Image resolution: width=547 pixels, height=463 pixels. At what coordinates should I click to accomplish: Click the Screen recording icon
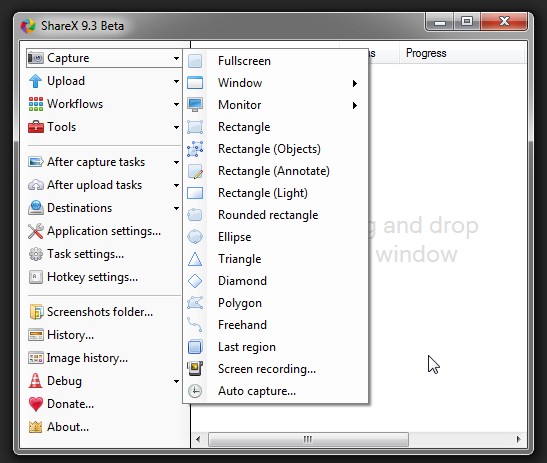point(195,369)
